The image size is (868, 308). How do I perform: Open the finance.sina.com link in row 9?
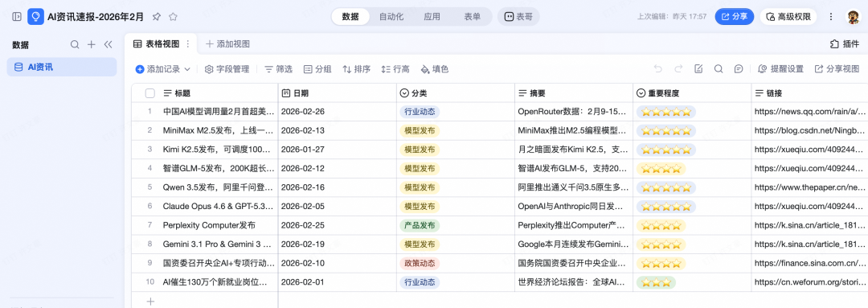point(809,263)
